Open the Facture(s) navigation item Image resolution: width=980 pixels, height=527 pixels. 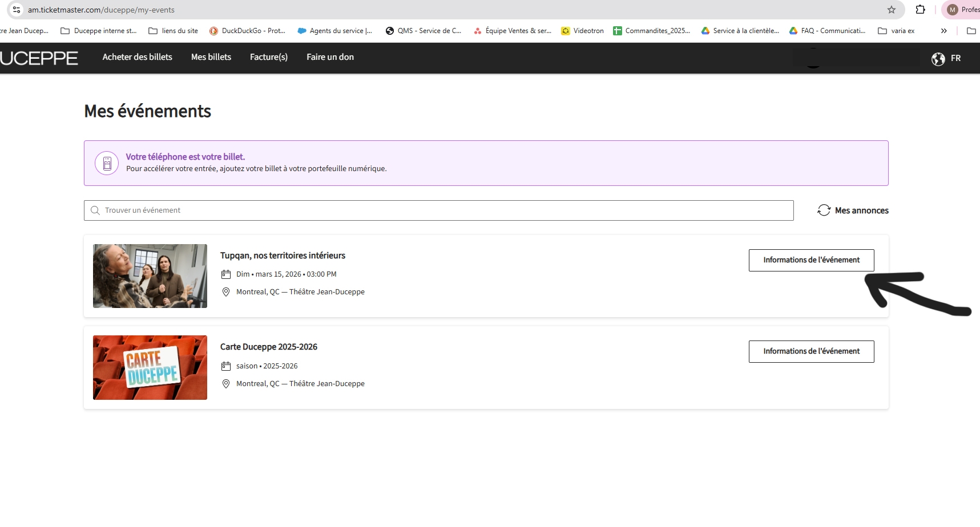pyautogui.click(x=269, y=57)
